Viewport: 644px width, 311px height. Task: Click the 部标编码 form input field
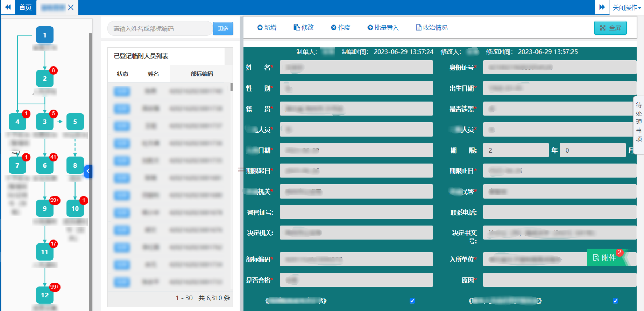(356, 259)
